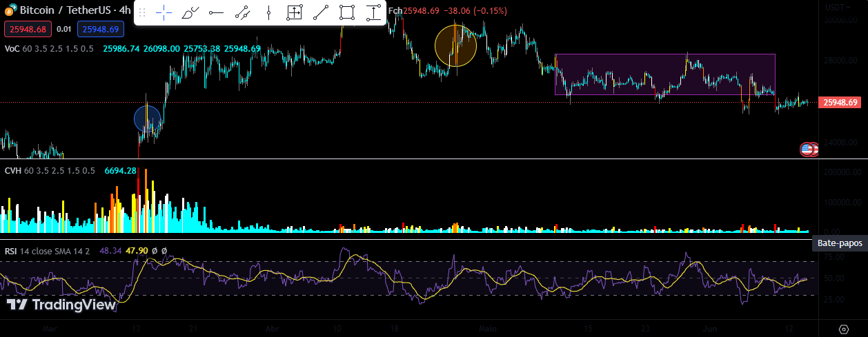The height and width of the screenshot is (337, 868).
Task: Choose the horizontal ray tool
Action: coord(216,12)
